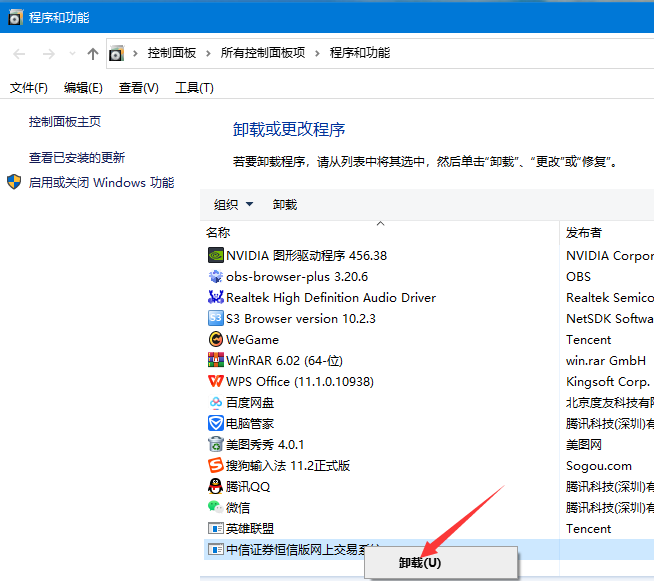Select the 英雄联盟 program name
Screen dimensions: 654x581
250,528
